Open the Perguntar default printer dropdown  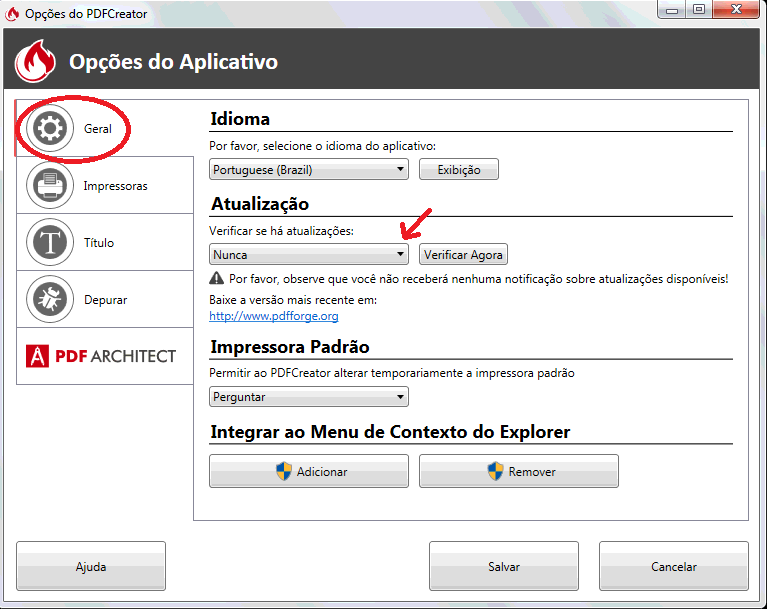click(x=309, y=397)
